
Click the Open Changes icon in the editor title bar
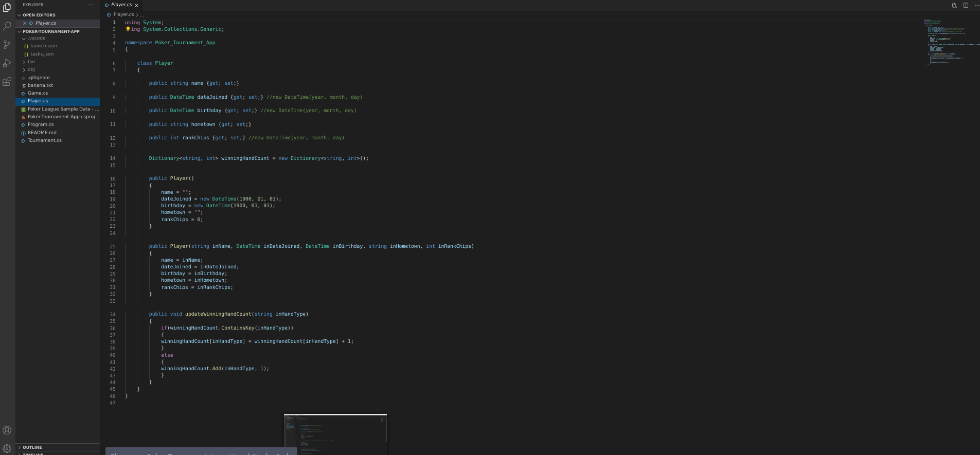[954, 5]
